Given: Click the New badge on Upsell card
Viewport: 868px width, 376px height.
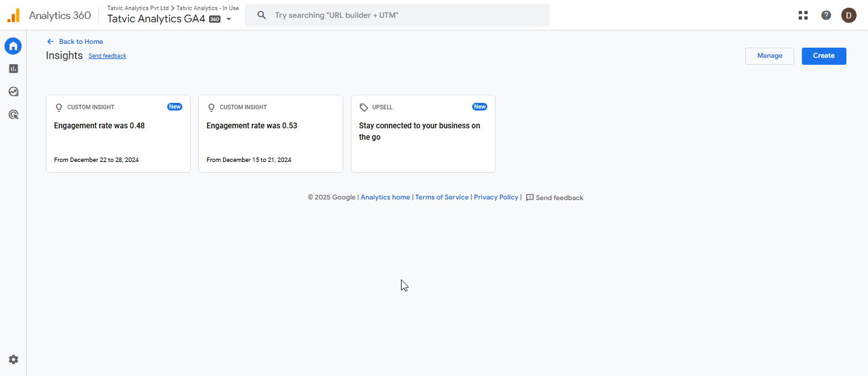Looking at the screenshot, I should (x=480, y=107).
